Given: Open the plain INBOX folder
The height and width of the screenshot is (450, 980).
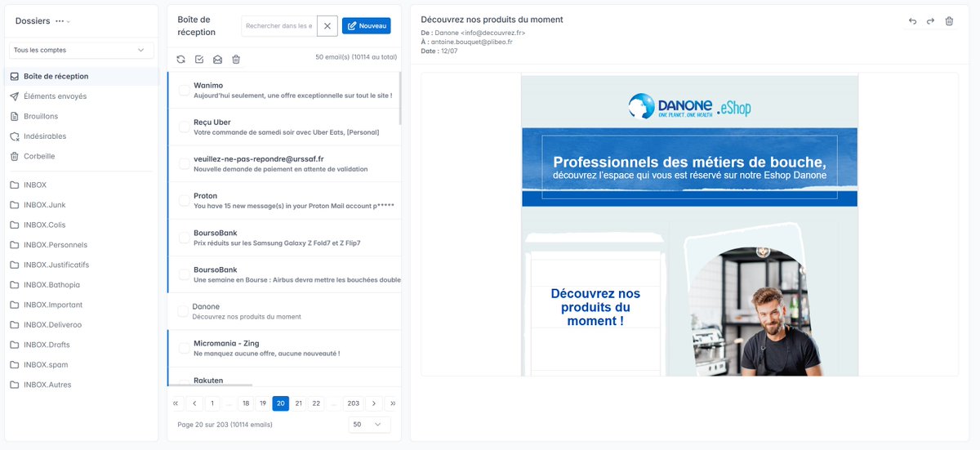Looking at the screenshot, I should click(82, 185).
